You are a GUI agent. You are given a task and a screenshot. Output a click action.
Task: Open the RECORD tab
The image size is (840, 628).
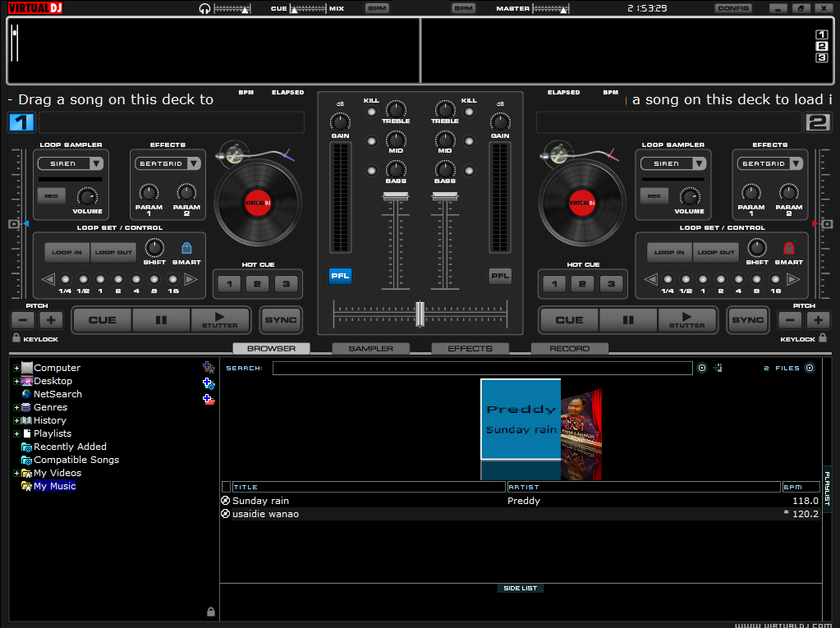click(569, 348)
